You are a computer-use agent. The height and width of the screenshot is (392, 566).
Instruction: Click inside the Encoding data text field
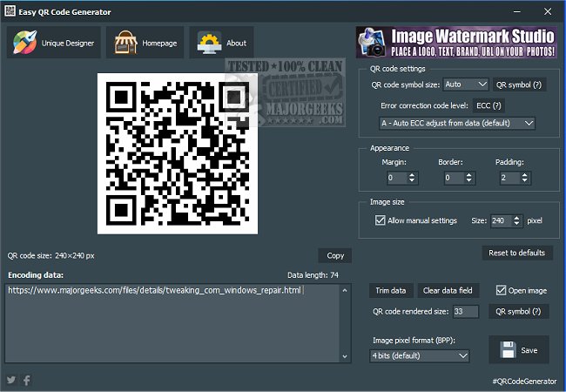[x=172, y=323]
